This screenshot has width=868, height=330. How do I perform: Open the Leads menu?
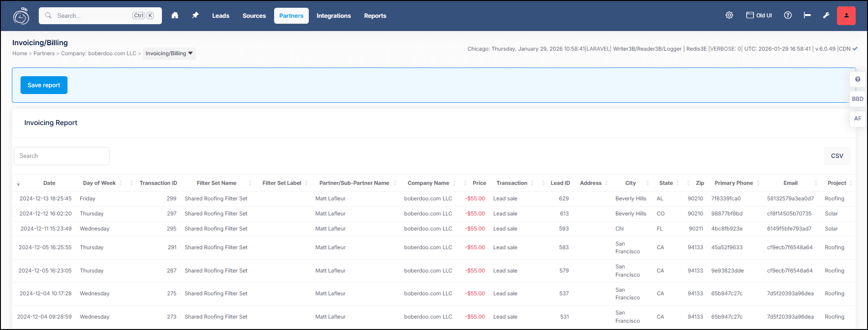(x=221, y=16)
